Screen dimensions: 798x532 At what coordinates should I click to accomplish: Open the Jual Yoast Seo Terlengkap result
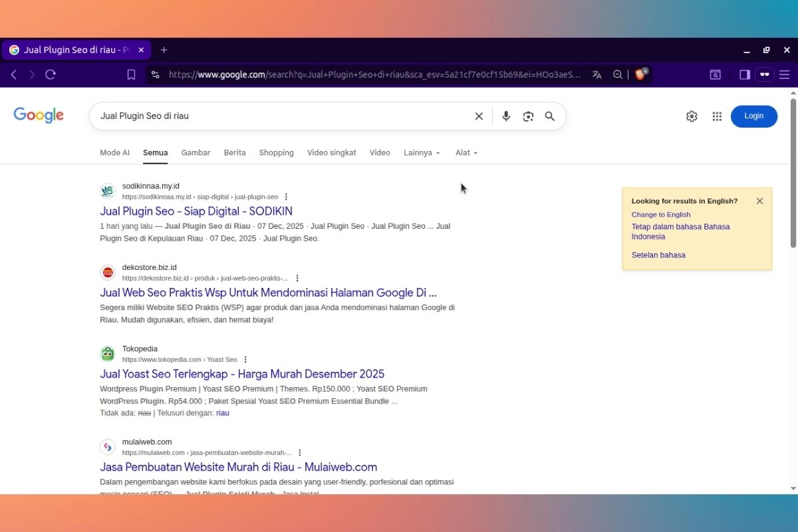pyautogui.click(x=241, y=374)
